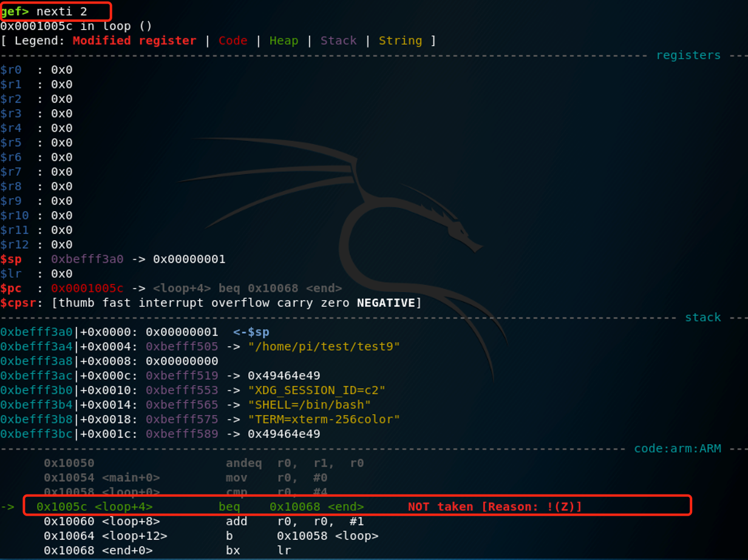This screenshot has width=748, height=560.
Task: Select the $r11 register row
Action: tap(36, 230)
